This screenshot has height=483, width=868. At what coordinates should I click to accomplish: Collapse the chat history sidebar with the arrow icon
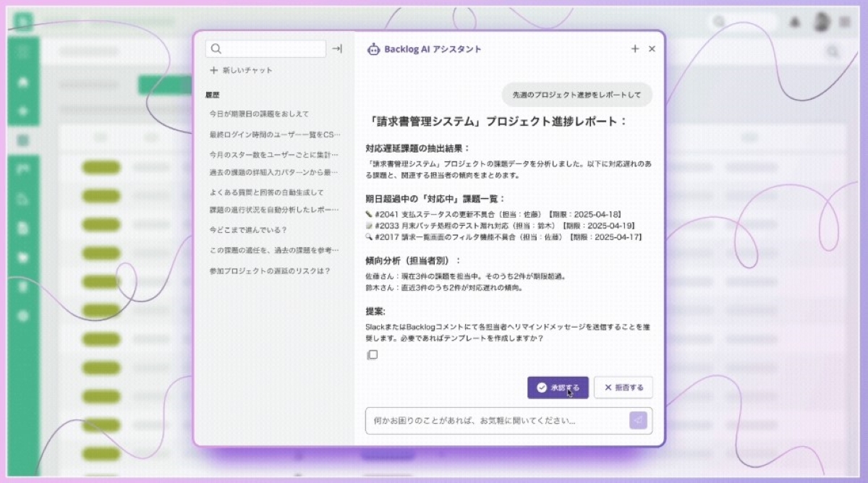(x=337, y=49)
